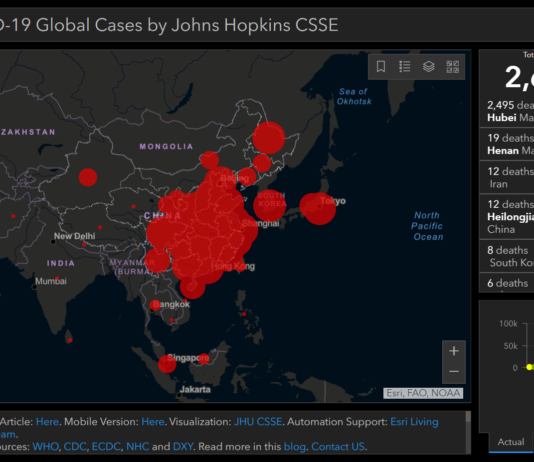Open the legend list icon
Image resolution: width=534 pixels, height=462 pixels.
click(x=405, y=66)
